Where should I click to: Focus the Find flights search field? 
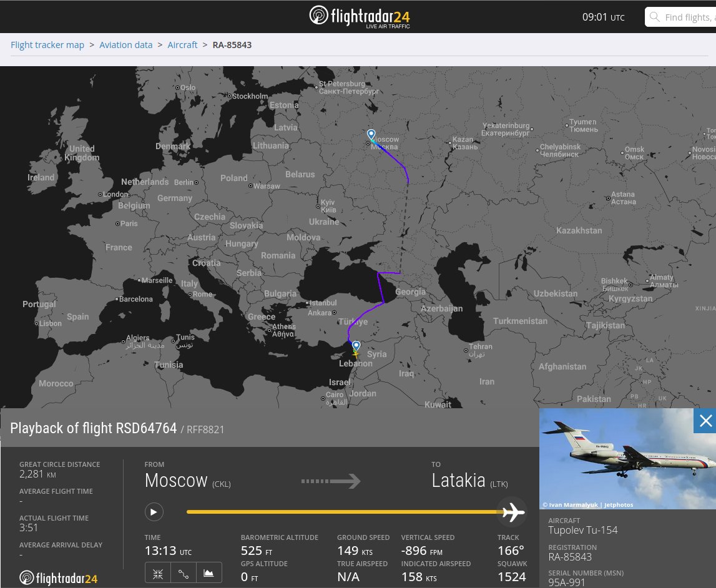[x=680, y=17]
